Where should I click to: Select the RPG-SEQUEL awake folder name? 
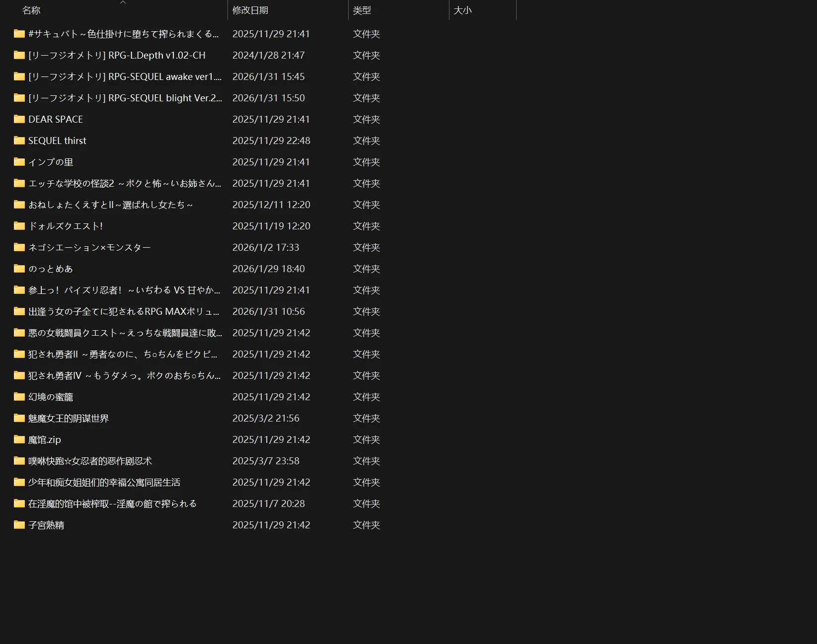(125, 76)
